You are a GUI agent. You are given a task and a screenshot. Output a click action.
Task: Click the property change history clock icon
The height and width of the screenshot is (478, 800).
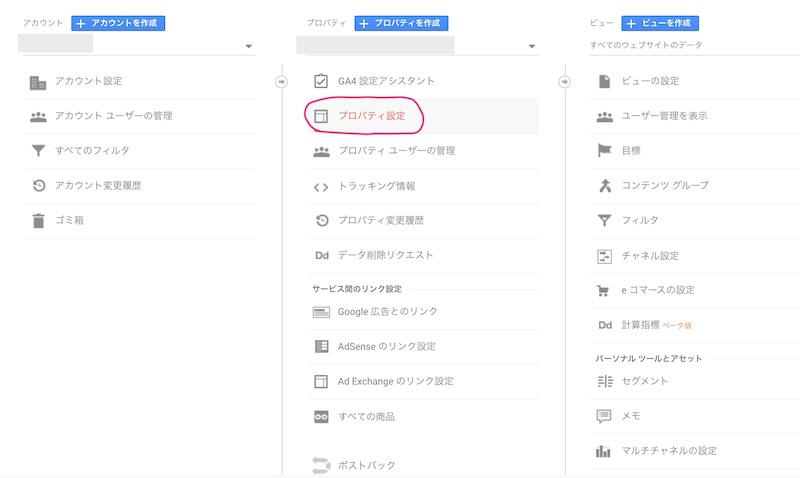click(322, 220)
